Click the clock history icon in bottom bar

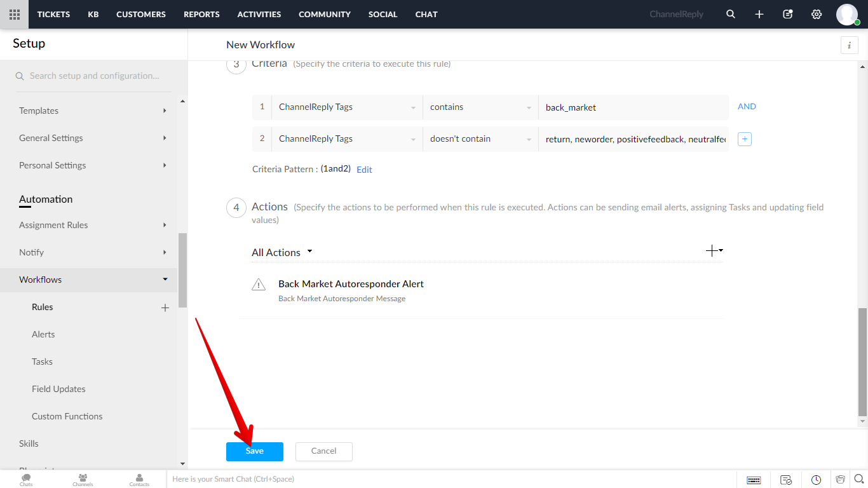tap(817, 480)
